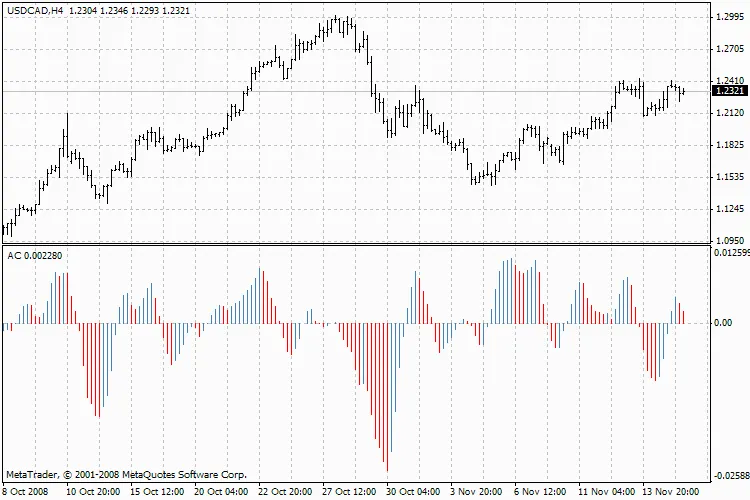
Task: Choose the 6 Nov 12:00 time marker
Action: pos(540,492)
